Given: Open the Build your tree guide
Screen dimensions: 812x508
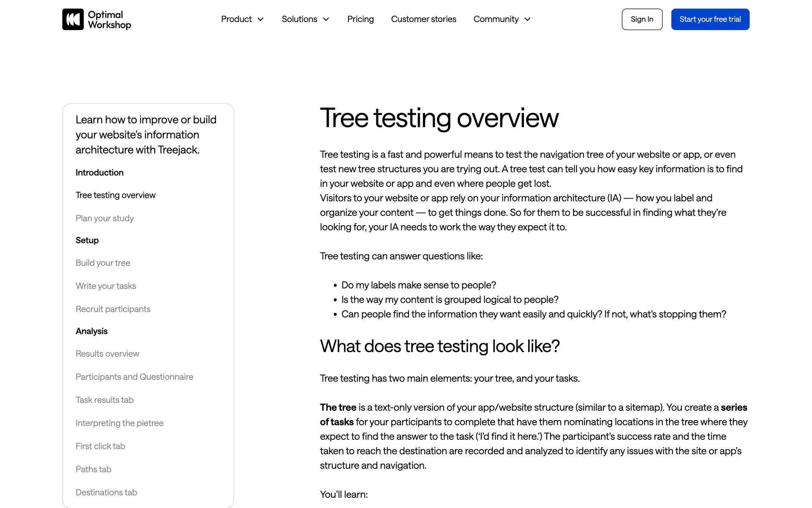Looking at the screenshot, I should coord(103,263).
